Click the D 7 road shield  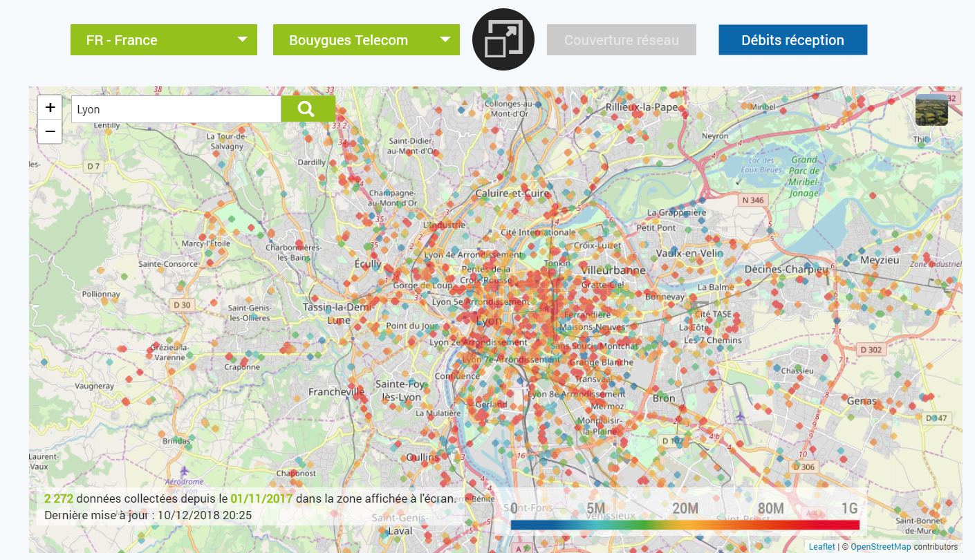coord(93,166)
